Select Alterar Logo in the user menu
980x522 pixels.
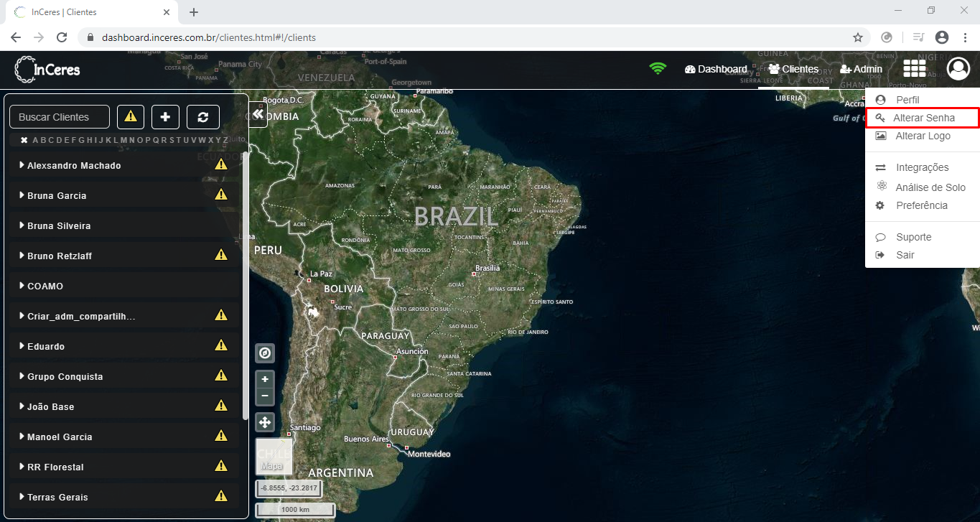[923, 136]
